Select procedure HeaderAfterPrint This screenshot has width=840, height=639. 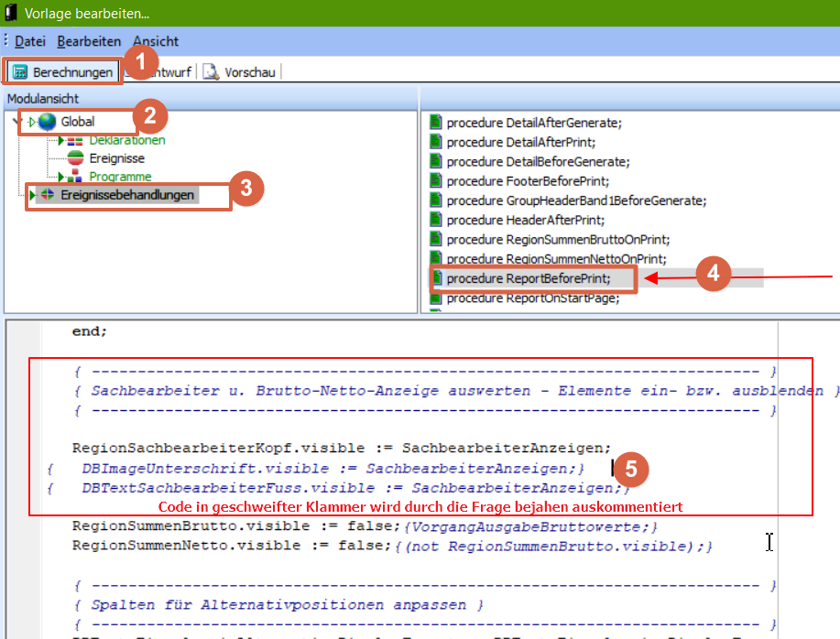[x=526, y=220]
